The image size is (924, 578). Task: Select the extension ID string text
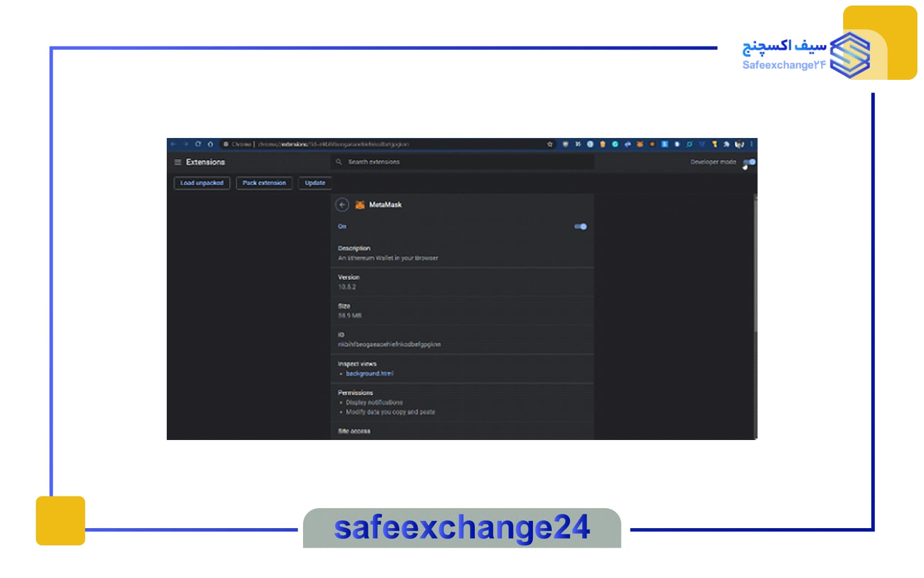click(x=389, y=345)
